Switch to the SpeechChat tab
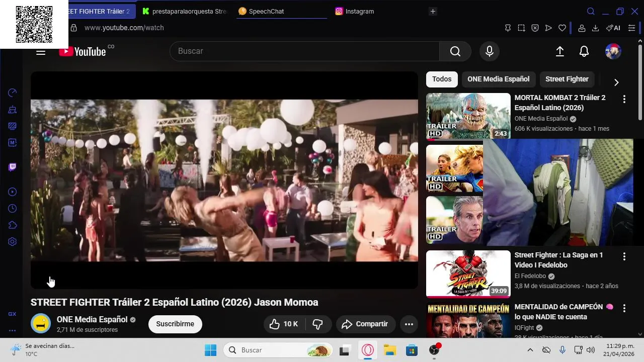 282,11
